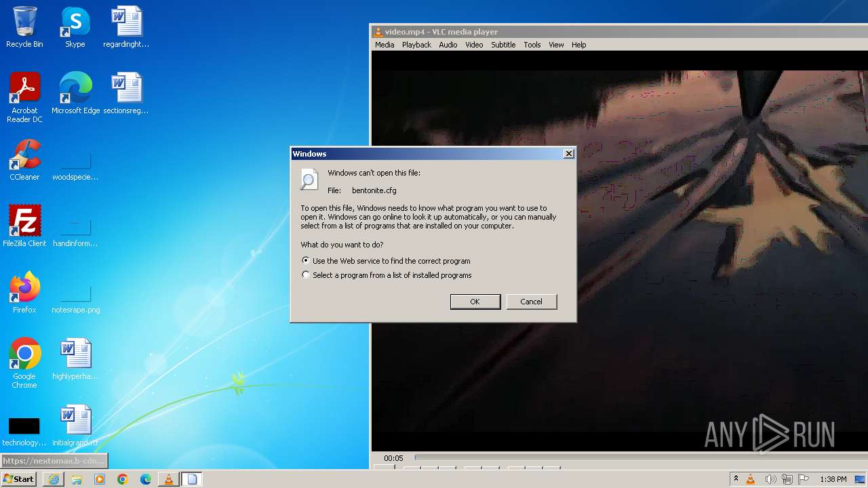868x488 pixels.
Task: Click the Edge taskbar icon
Action: pos(146,479)
